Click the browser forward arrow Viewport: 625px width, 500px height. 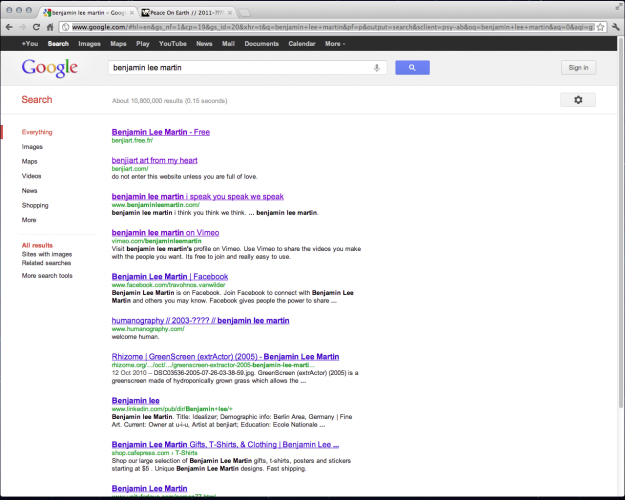point(23,27)
